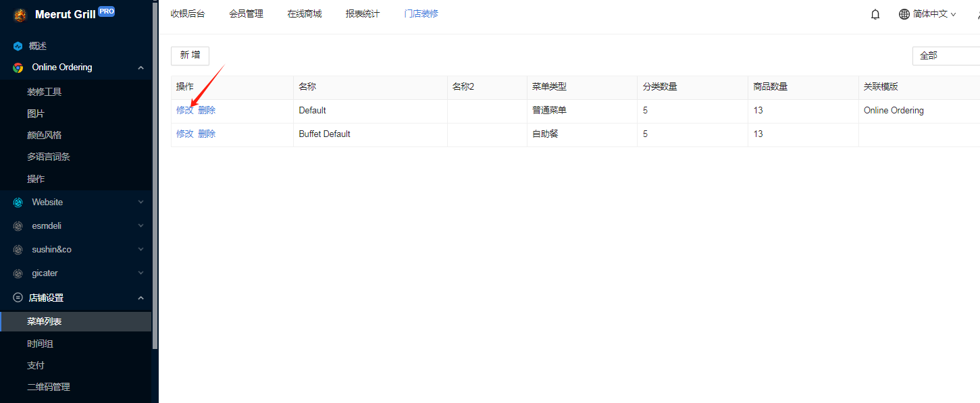Click the 店铺设置 settings icon
This screenshot has width=980, height=403.
click(18, 298)
